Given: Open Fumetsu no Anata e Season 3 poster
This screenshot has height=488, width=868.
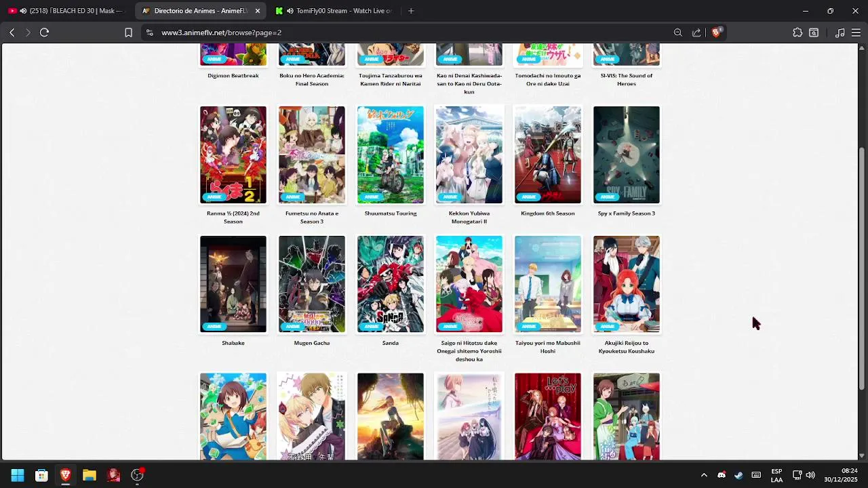Looking at the screenshot, I should click(312, 155).
